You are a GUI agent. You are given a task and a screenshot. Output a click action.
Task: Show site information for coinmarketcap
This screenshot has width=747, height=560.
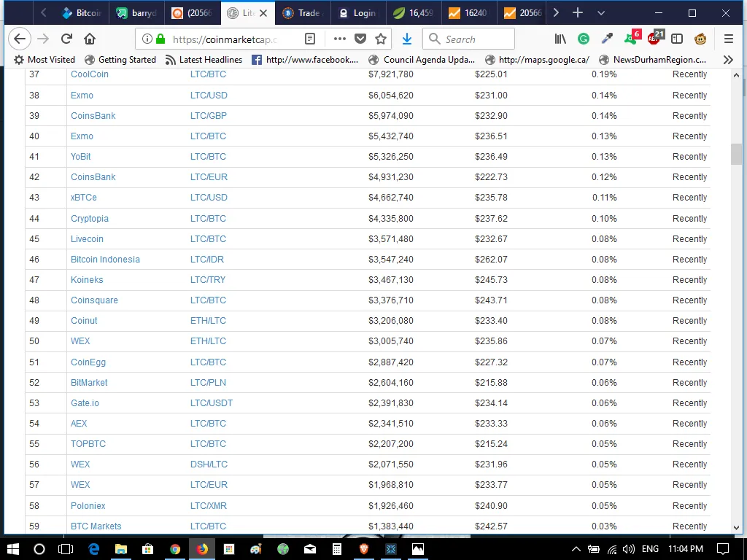pos(147,39)
